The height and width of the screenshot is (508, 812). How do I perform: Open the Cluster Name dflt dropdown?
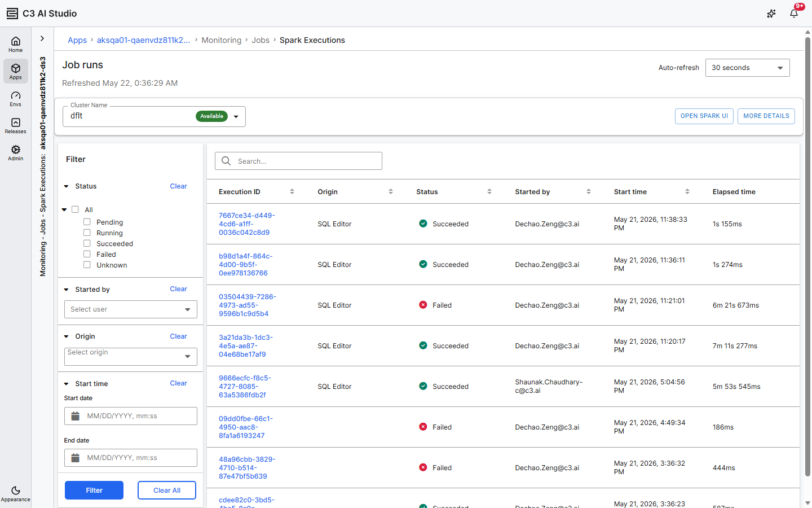(154, 116)
